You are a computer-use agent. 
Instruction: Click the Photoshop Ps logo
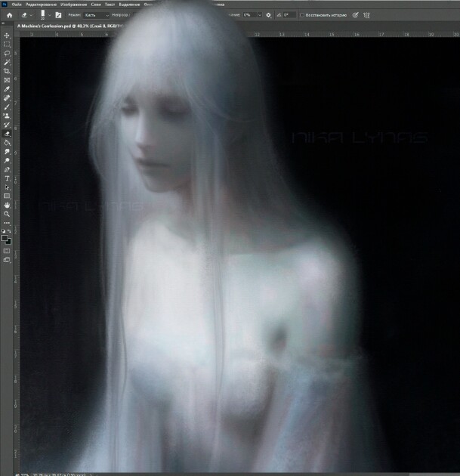(5, 5)
